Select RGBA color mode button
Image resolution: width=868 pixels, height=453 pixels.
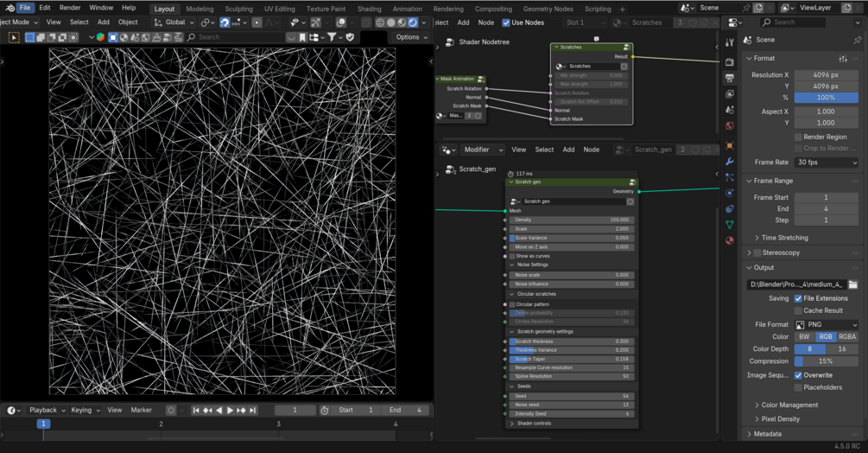(x=847, y=337)
